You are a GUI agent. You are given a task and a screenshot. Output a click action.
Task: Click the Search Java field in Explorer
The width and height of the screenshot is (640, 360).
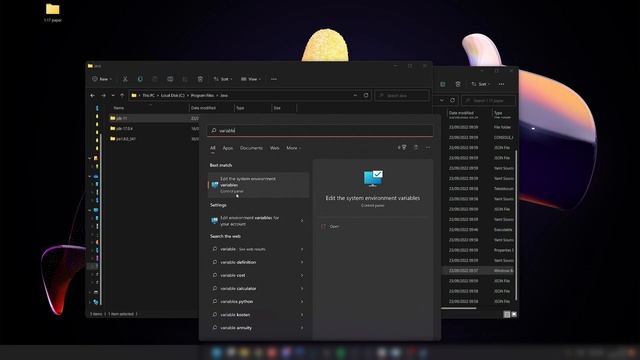pos(402,95)
